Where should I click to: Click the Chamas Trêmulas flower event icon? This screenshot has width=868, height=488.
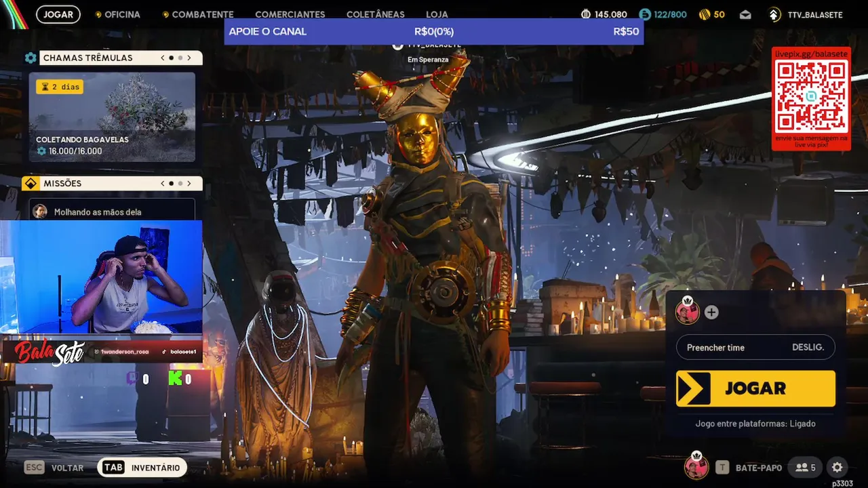click(x=31, y=58)
